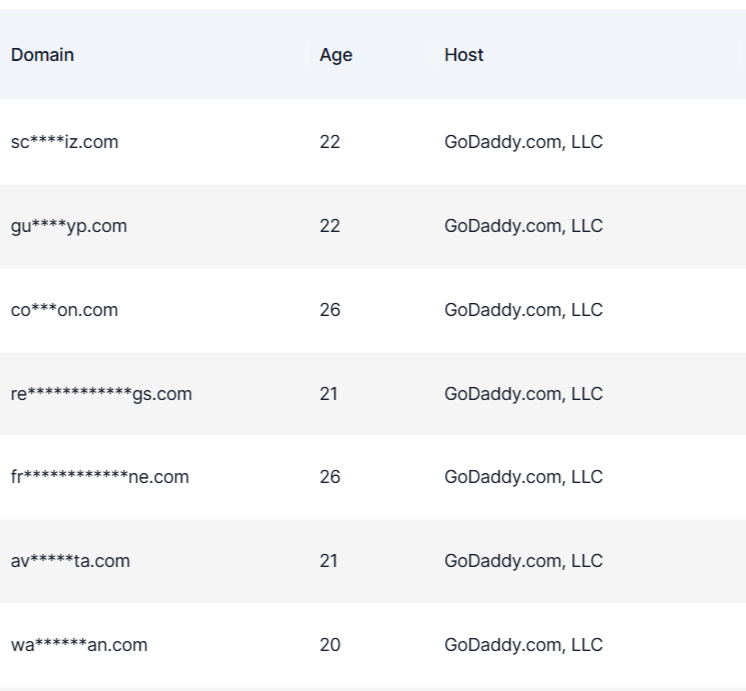Click age 22 in gu****yp.com row
This screenshot has height=691, width=746.
point(330,226)
